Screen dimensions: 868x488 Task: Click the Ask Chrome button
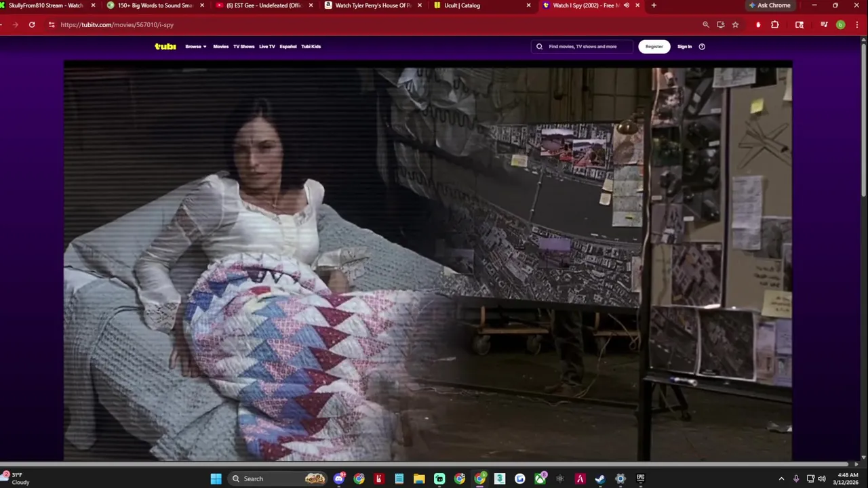tap(770, 5)
